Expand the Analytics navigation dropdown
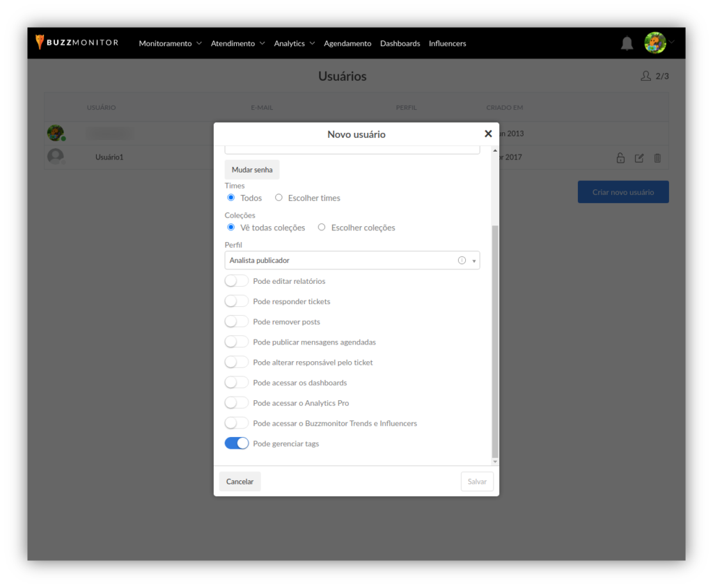Screen dimensions: 713x588 coord(295,43)
